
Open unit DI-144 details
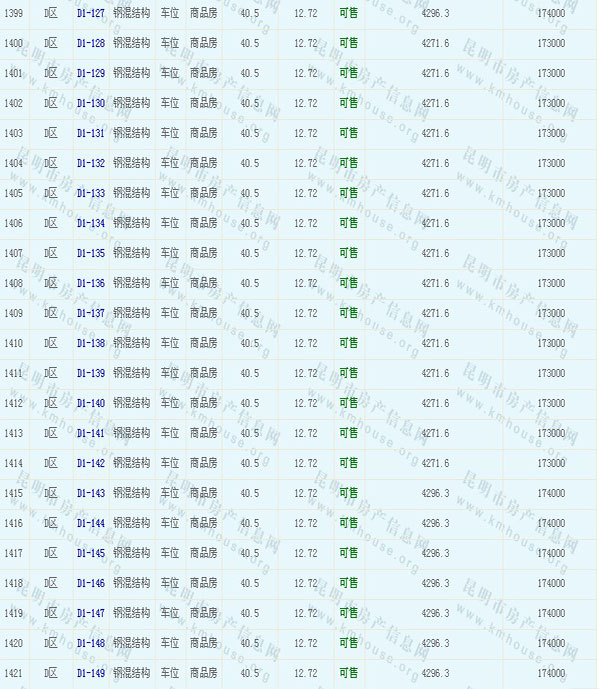coord(90,523)
